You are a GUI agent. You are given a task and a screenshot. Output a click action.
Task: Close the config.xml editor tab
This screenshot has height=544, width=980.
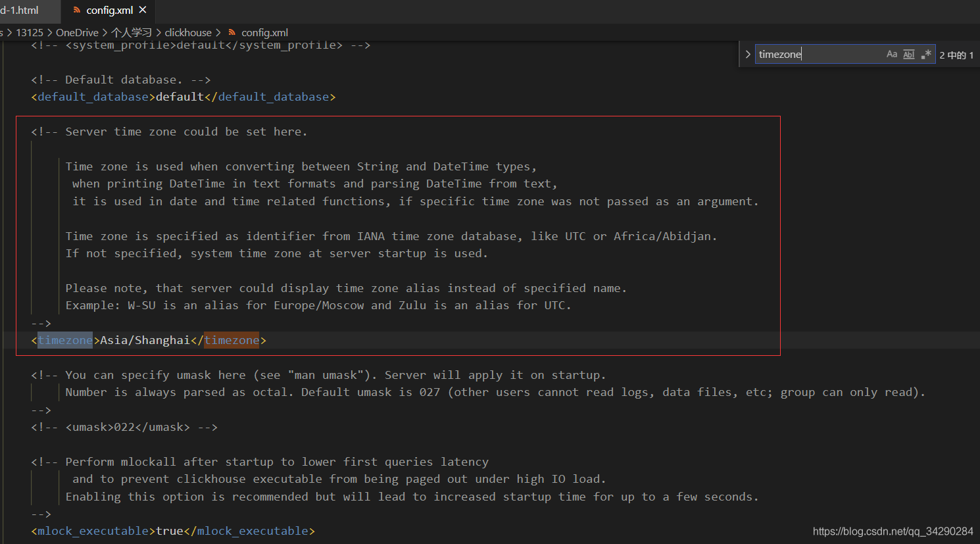(x=143, y=10)
